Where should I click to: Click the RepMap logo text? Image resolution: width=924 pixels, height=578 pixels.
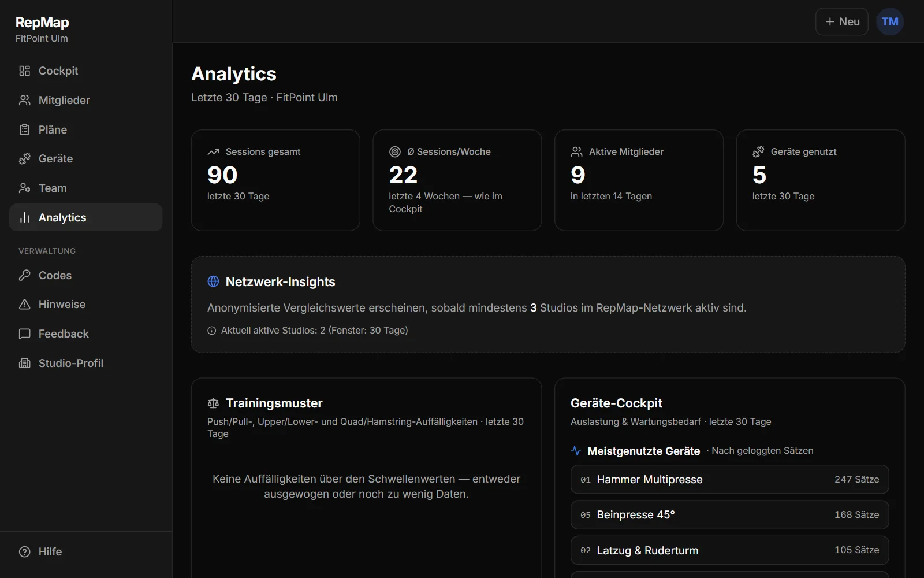pyautogui.click(x=42, y=23)
